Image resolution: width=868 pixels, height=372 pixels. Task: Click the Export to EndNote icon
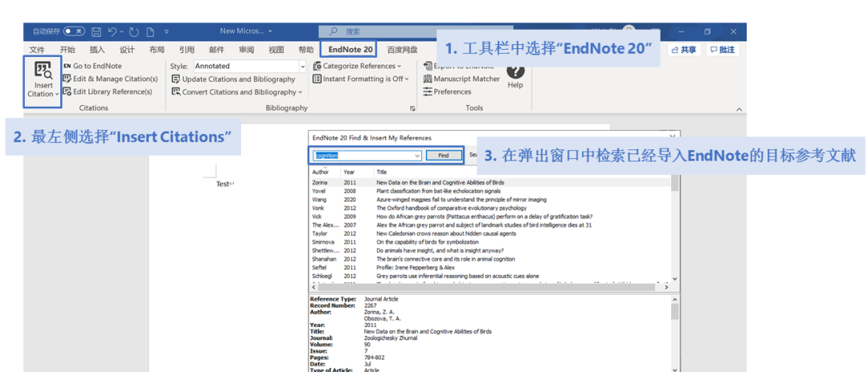click(x=428, y=66)
